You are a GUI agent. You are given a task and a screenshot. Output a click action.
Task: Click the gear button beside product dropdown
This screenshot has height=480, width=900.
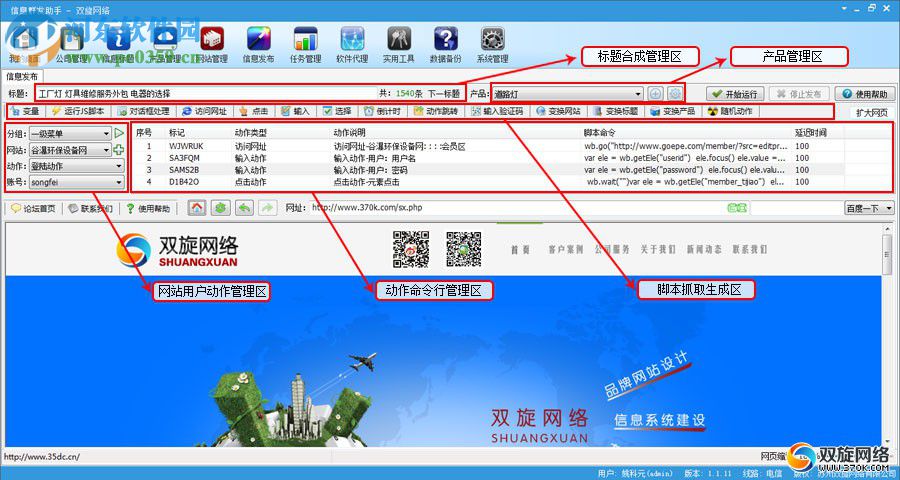click(x=675, y=94)
